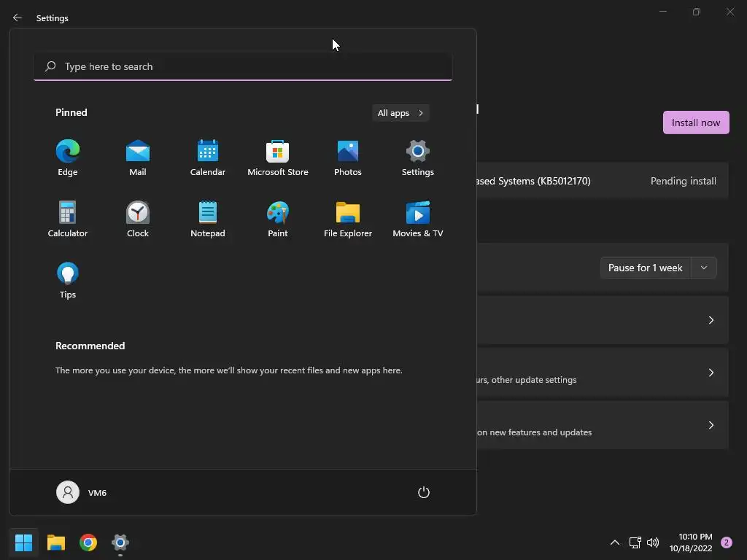Open the Edge browser from pinned apps
The height and width of the screenshot is (560, 747).
point(68,158)
